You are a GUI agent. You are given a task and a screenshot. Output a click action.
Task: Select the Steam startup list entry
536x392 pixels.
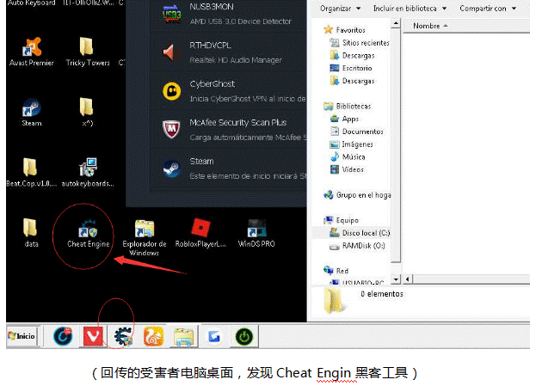tap(228, 168)
